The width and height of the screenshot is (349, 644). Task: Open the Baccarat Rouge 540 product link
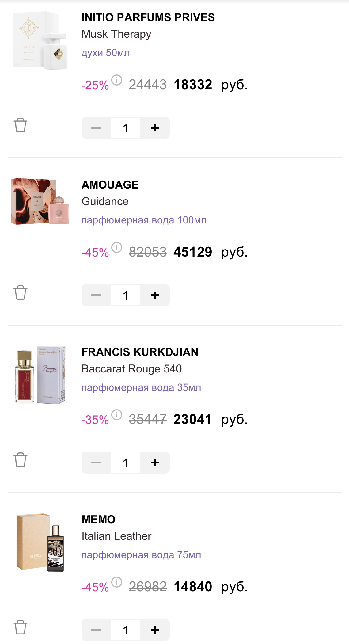(x=132, y=369)
